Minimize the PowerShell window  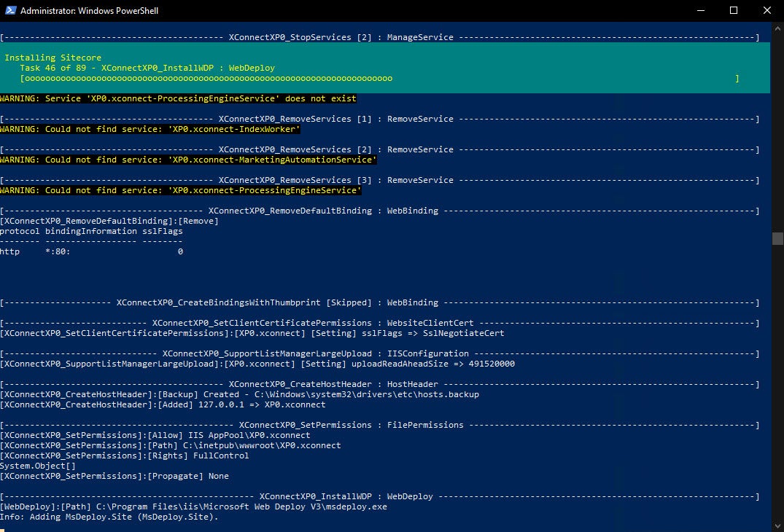699,11
